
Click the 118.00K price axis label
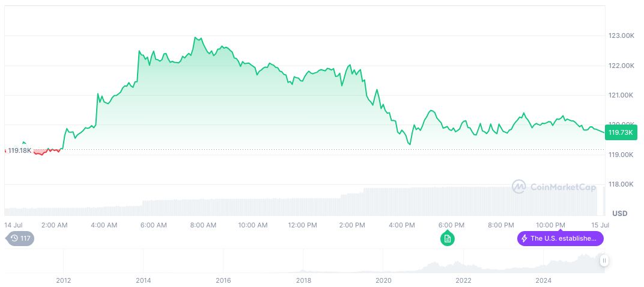[x=621, y=185]
